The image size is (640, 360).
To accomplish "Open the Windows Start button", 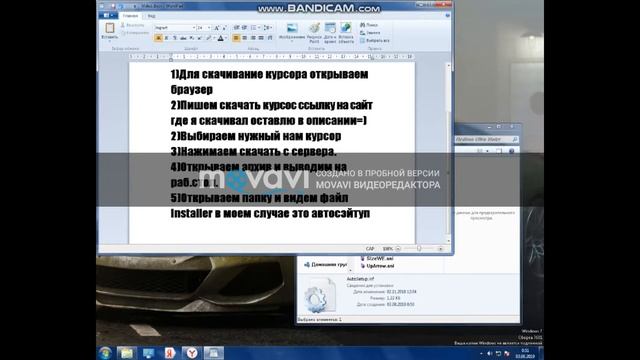I will tap(105, 353).
